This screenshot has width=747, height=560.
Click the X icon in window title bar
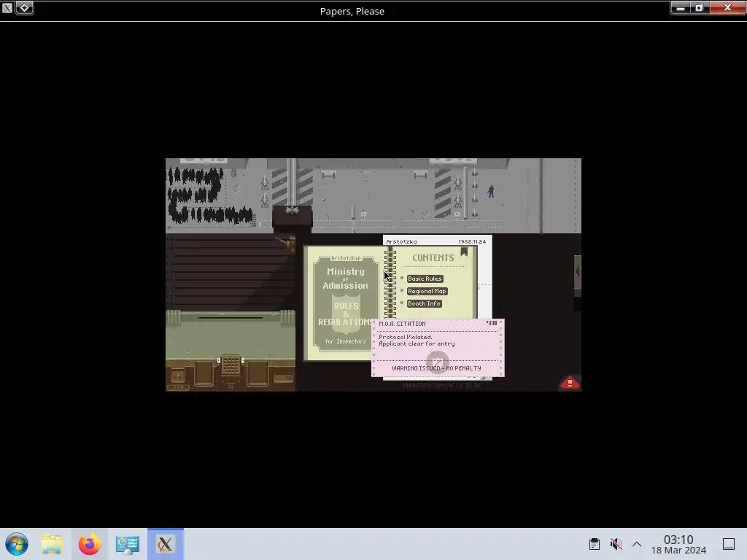coord(7,7)
